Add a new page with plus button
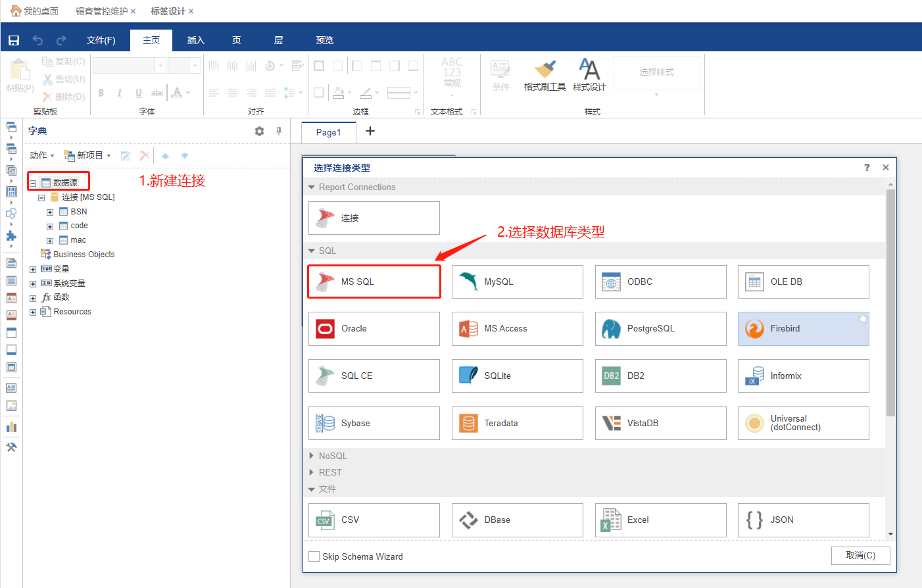 [370, 132]
